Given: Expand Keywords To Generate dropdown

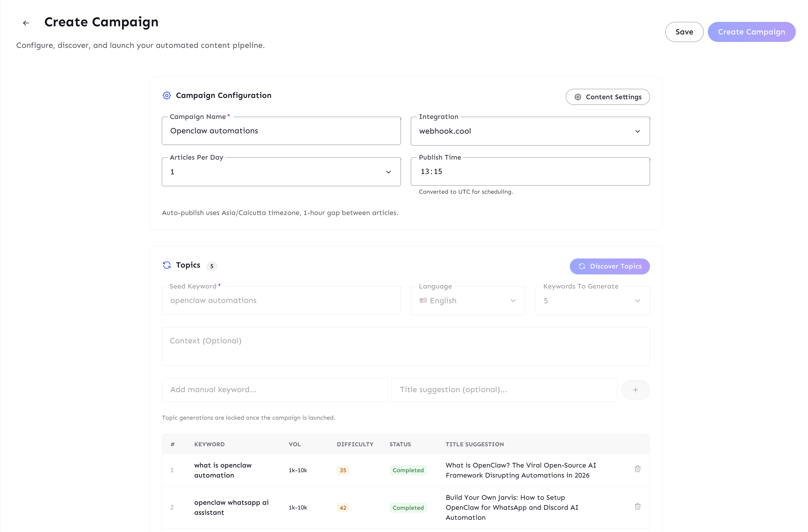Looking at the screenshot, I should (x=592, y=301).
